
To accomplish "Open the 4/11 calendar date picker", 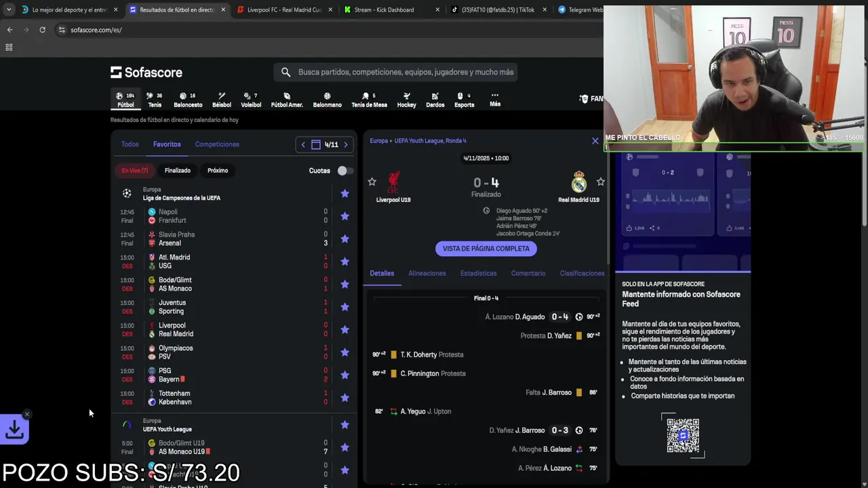I will (324, 144).
